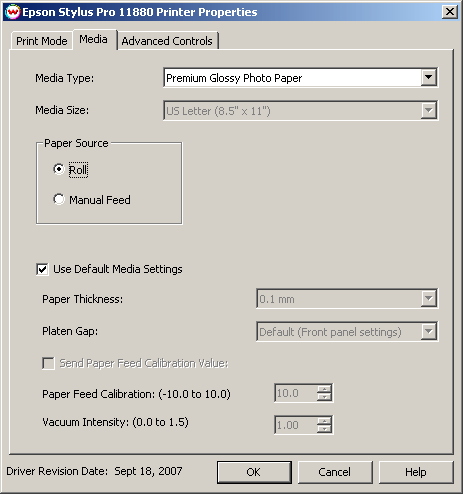The height and width of the screenshot is (494, 463).
Task: Increase Vacuum Intensity with up arrow
Action: click(x=324, y=421)
